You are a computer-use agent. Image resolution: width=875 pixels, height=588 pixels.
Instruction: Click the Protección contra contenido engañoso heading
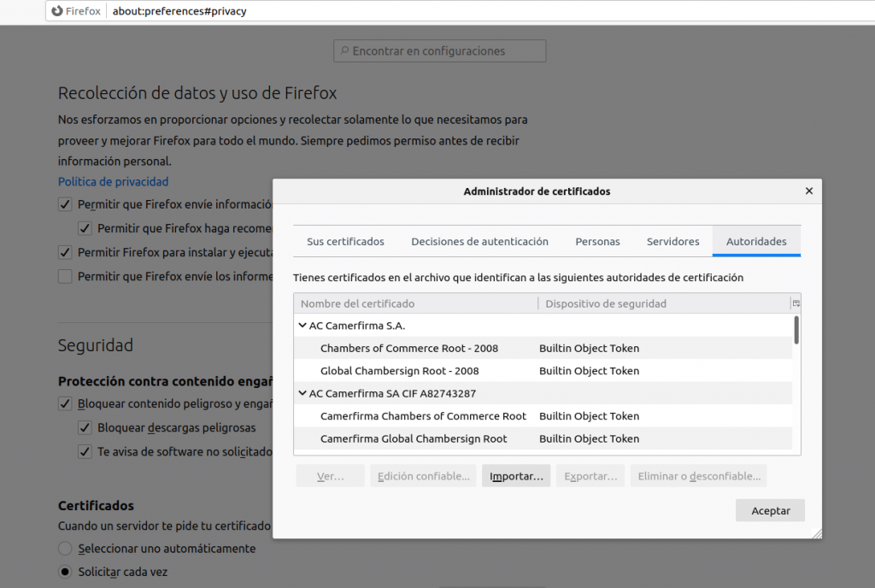(165, 381)
